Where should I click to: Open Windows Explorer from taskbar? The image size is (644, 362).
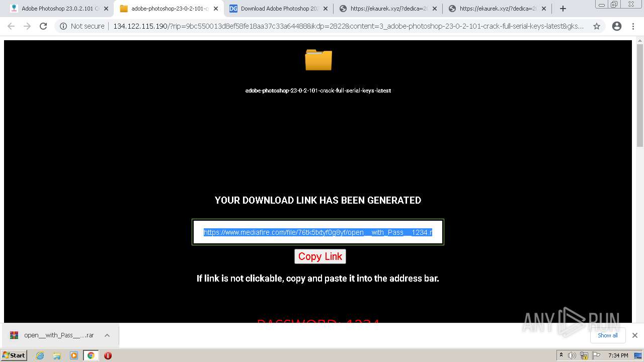[x=57, y=355]
